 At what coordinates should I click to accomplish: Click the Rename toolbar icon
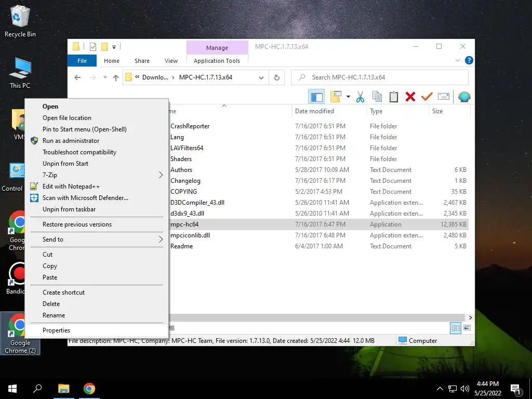click(x=444, y=97)
